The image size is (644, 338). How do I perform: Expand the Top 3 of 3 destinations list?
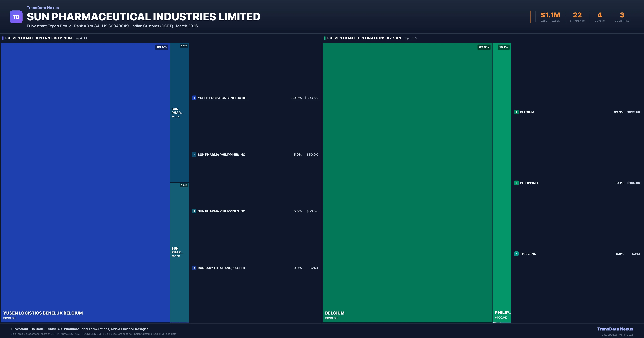click(410, 38)
